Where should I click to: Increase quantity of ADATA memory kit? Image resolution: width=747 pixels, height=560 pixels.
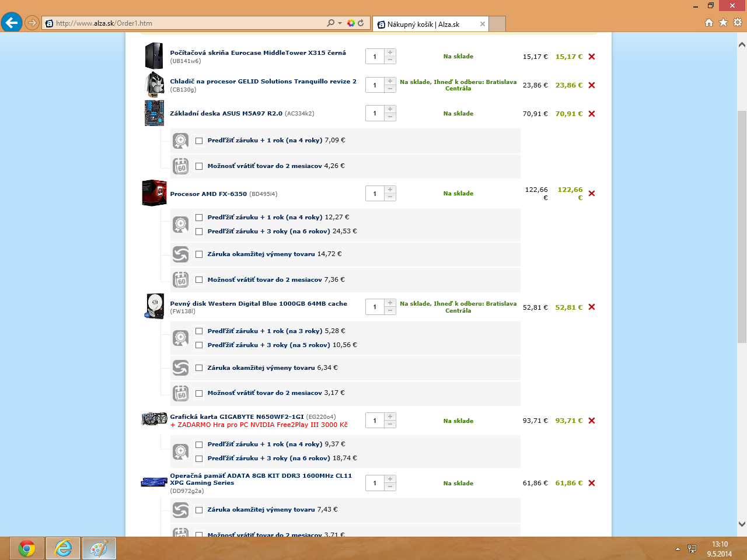point(390,479)
